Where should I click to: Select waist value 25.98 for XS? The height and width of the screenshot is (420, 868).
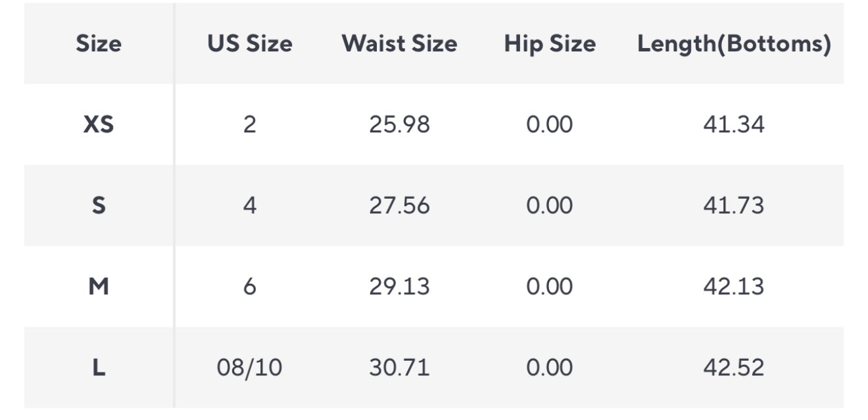(399, 124)
